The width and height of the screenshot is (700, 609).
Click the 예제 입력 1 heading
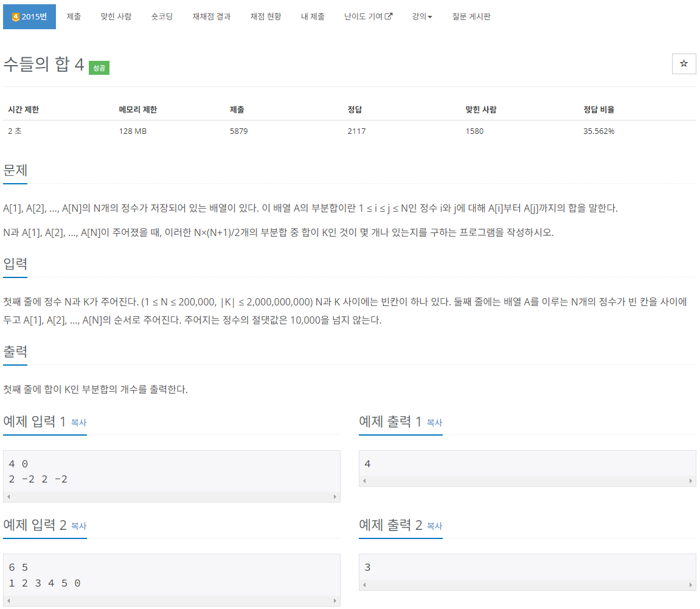(35, 421)
